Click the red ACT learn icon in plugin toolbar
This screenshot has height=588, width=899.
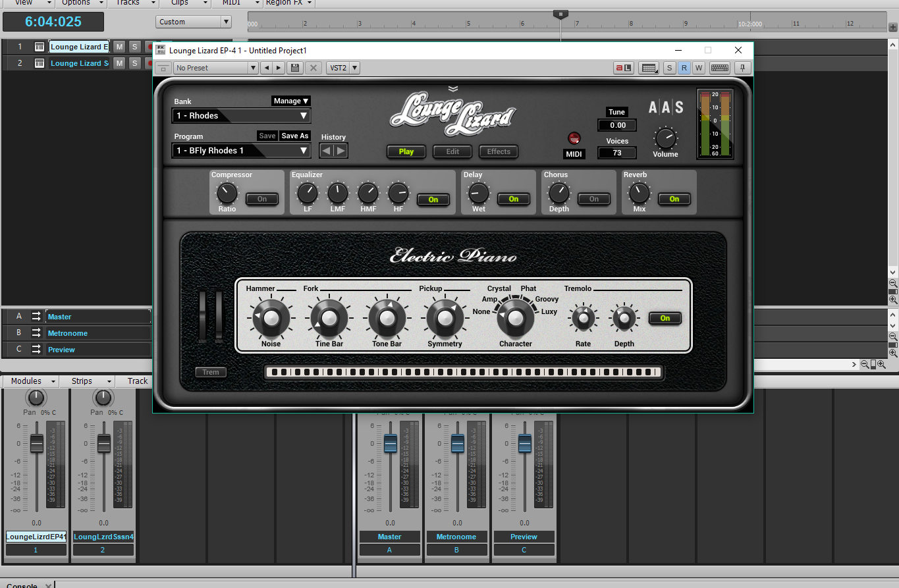click(x=623, y=68)
